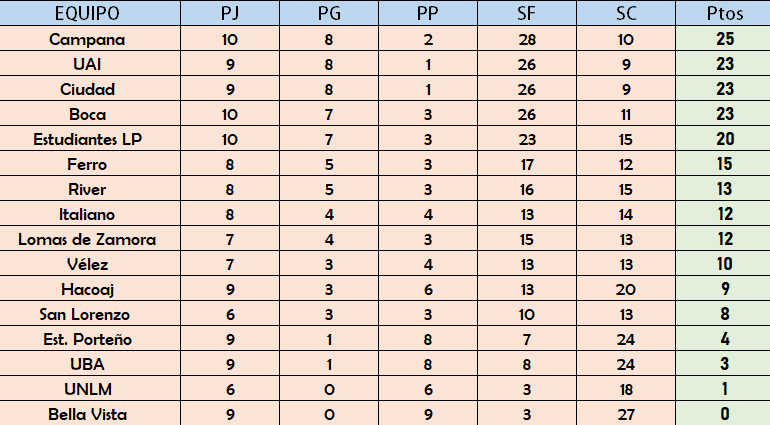Select Campana's SF value 28

(x=527, y=38)
